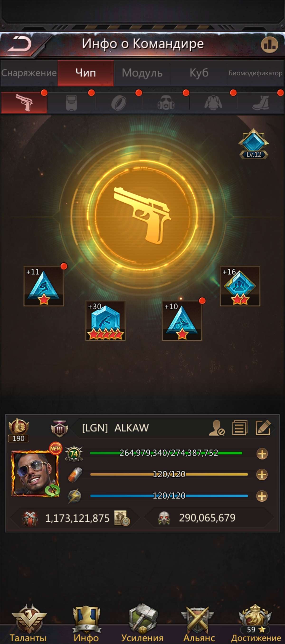Select the jacket equipment slot

(213, 102)
